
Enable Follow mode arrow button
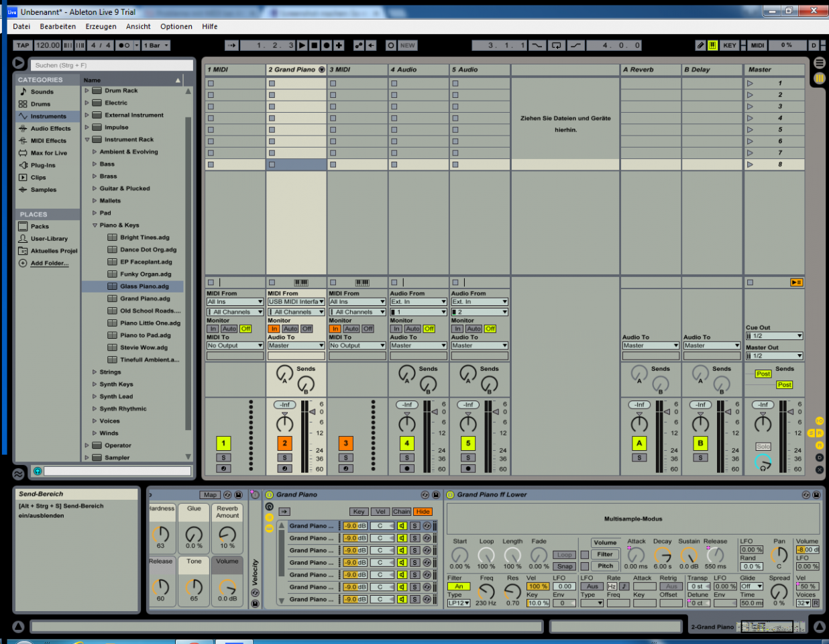coord(232,46)
